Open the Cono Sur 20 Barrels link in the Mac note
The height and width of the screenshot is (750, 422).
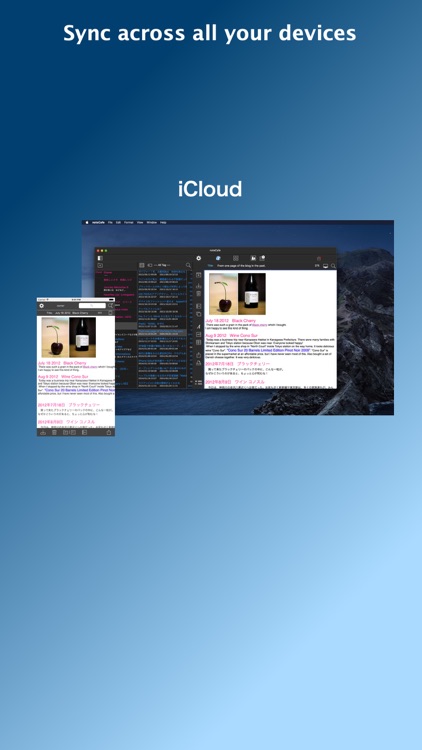268,350
